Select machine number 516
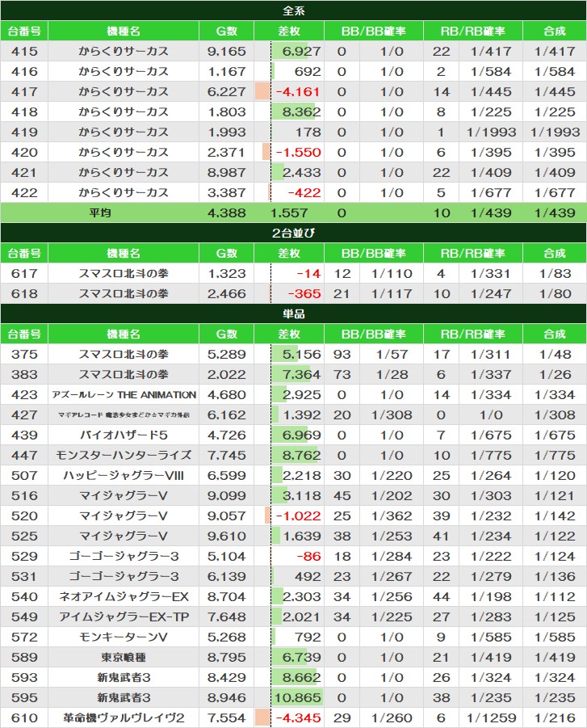 tap(24, 496)
